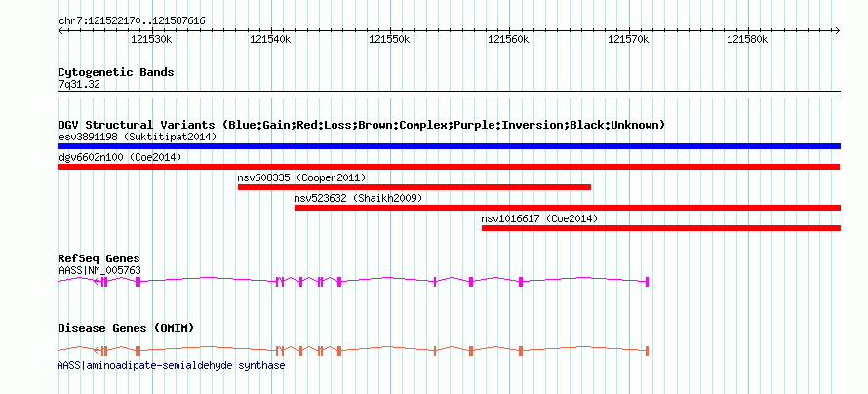This screenshot has width=868, height=394.
Task: Click the AASS|NM_005763 RefSeq gene label
Action: tap(99, 270)
